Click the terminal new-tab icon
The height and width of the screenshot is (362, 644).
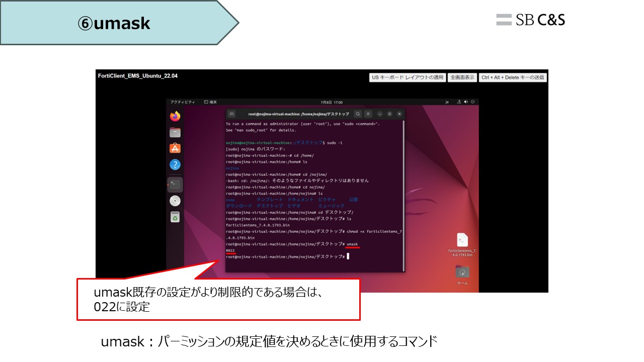point(231,114)
